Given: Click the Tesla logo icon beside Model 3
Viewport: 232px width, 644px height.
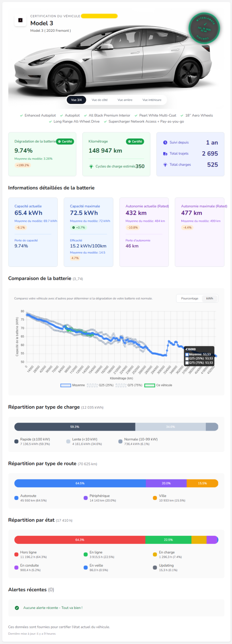Looking at the screenshot, I should [x=21, y=20].
